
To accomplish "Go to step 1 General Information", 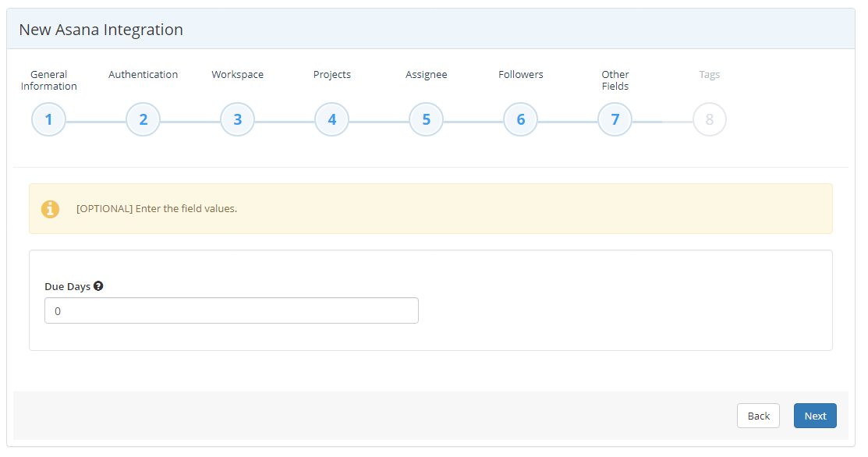I will click(48, 119).
